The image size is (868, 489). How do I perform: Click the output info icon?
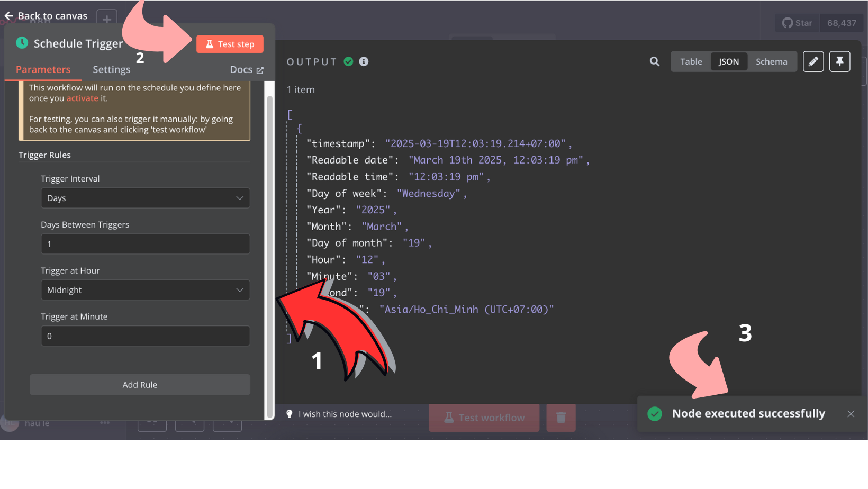364,61
